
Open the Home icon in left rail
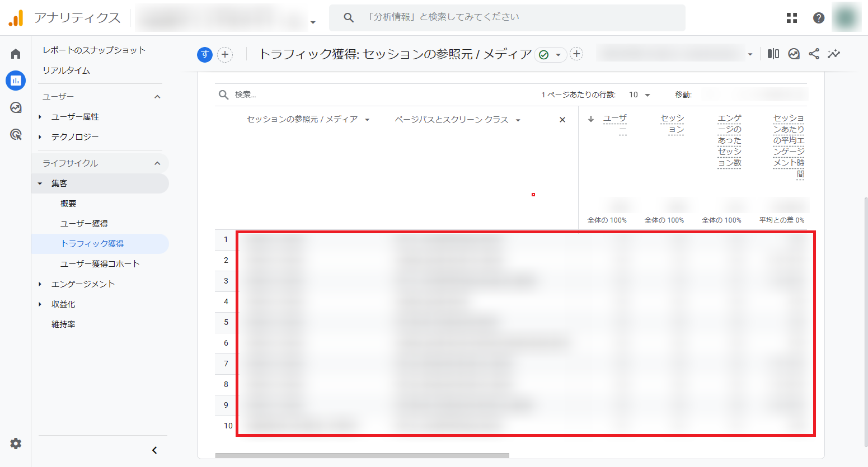point(16,54)
